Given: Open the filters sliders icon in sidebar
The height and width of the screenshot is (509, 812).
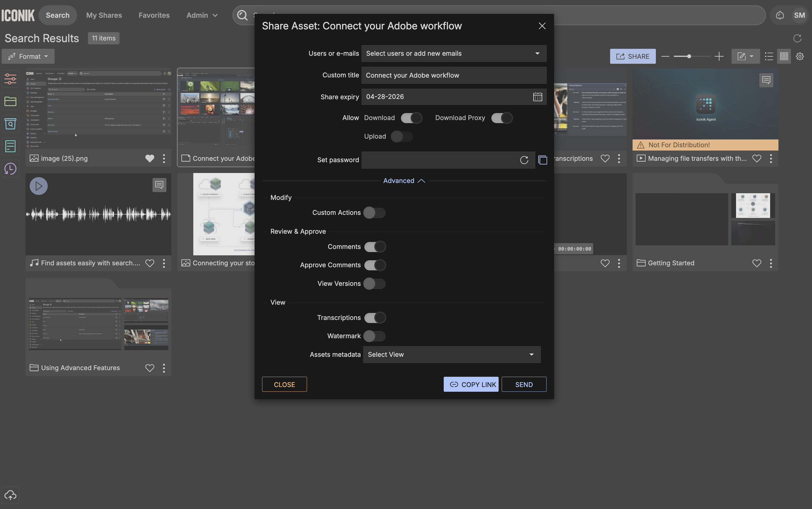Looking at the screenshot, I should (10, 79).
